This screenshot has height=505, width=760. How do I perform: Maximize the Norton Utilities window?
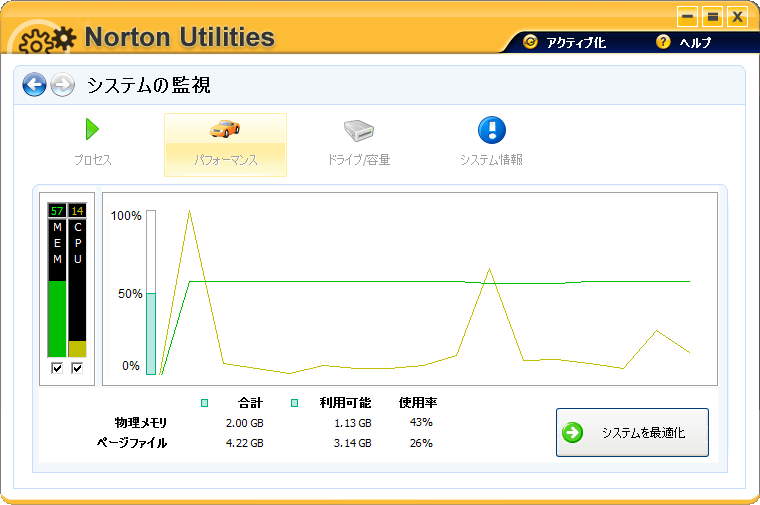(x=712, y=16)
